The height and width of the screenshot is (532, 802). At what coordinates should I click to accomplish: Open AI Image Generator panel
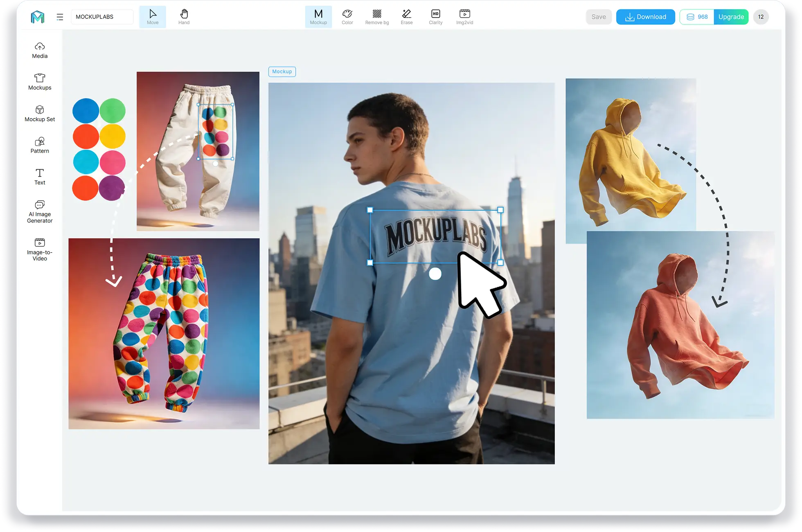40,211
